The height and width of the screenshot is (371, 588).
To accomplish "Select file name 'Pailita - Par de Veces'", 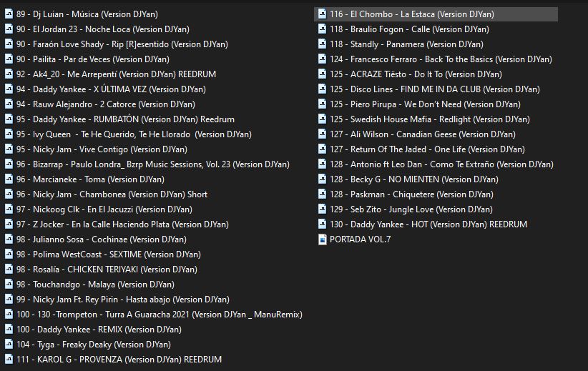I will 92,59.
